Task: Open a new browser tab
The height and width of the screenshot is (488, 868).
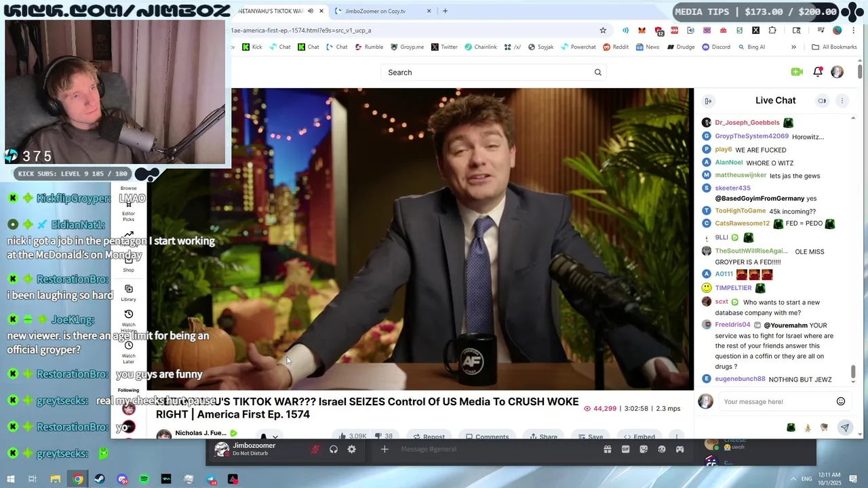Action: tap(445, 11)
